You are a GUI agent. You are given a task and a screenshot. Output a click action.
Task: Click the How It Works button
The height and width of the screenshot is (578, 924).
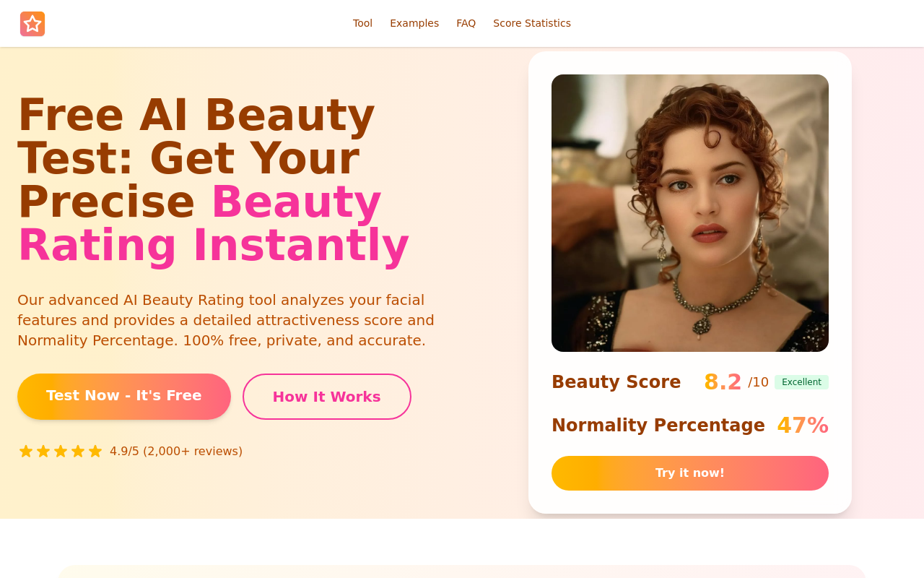(x=326, y=397)
